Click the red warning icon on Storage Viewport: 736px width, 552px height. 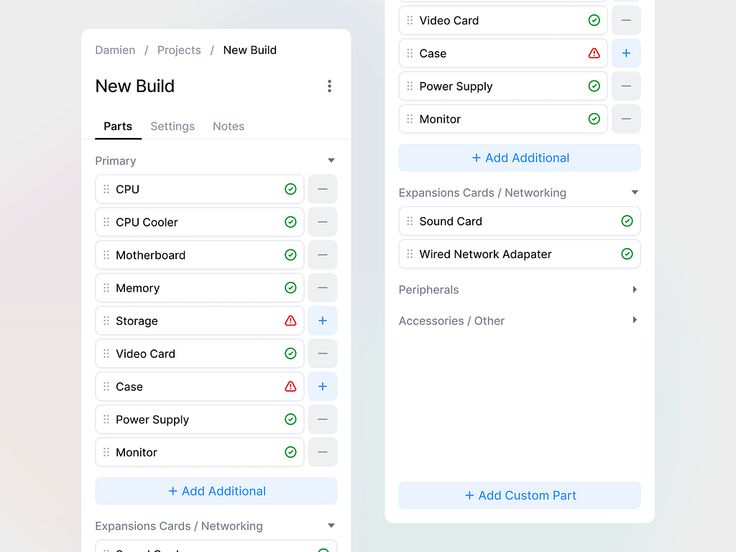pos(291,321)
